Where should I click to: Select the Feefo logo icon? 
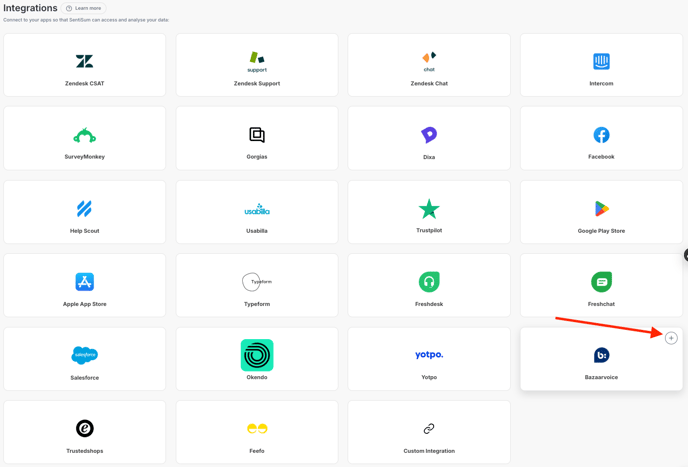point(257,428)
